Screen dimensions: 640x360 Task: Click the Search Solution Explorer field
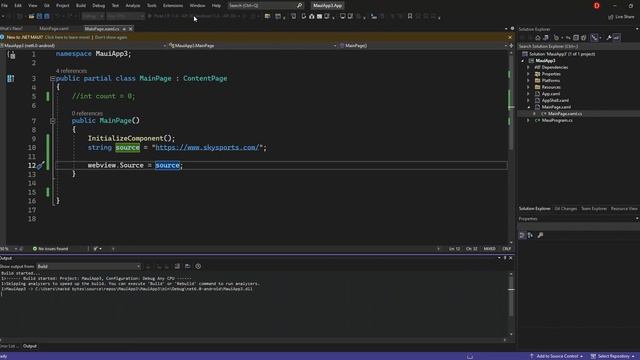(578, 46)
